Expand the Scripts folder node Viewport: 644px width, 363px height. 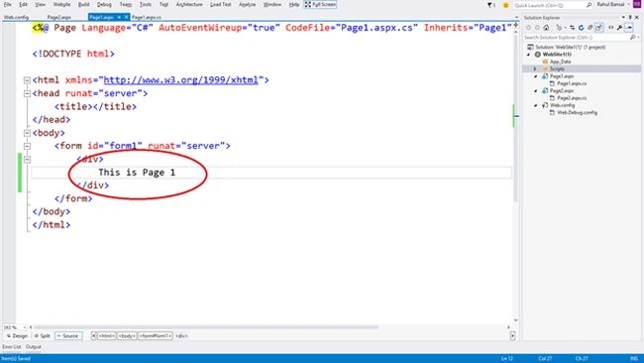pos(535,69)
